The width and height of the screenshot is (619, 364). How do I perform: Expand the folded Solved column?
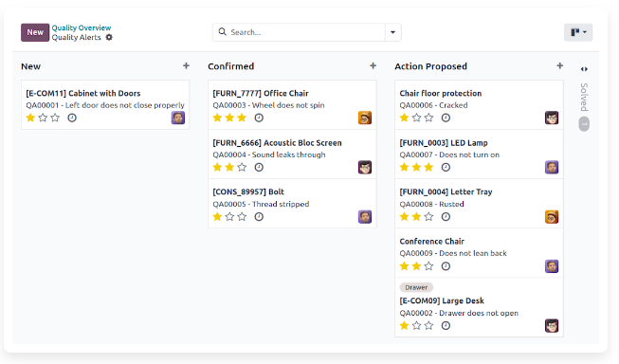(584, 69)
